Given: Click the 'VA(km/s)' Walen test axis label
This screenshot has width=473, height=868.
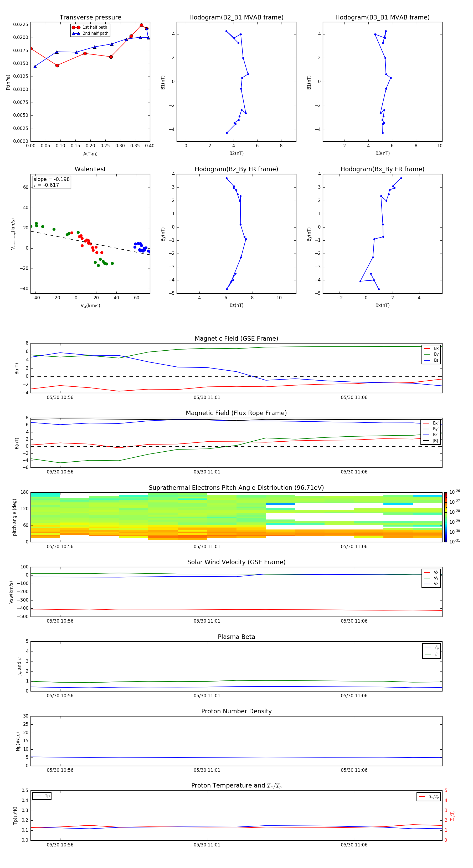Looking at the screenshot, I should click(90, 306).
